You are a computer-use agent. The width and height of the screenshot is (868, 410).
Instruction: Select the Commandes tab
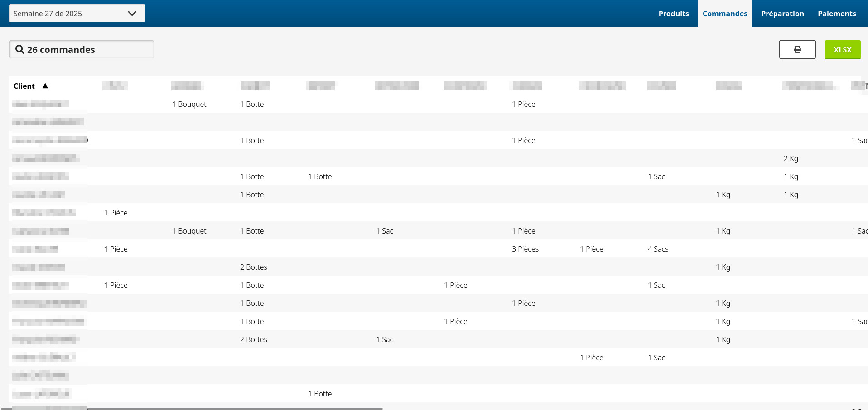724,14
